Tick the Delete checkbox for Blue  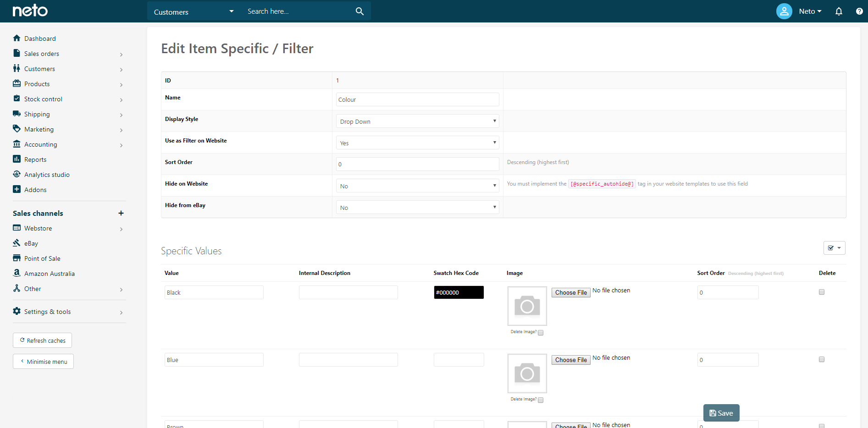coord(822,359)
